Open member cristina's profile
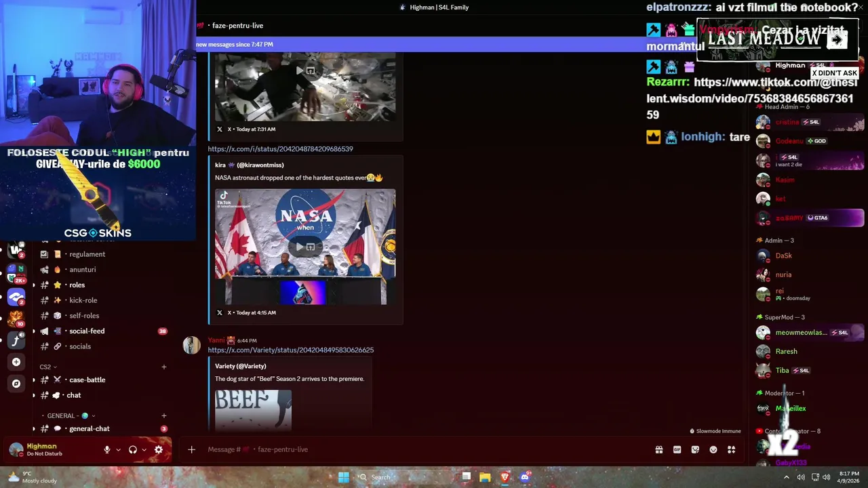The height and width of the screenshot is (488, 868). click(x=787, y=122)
